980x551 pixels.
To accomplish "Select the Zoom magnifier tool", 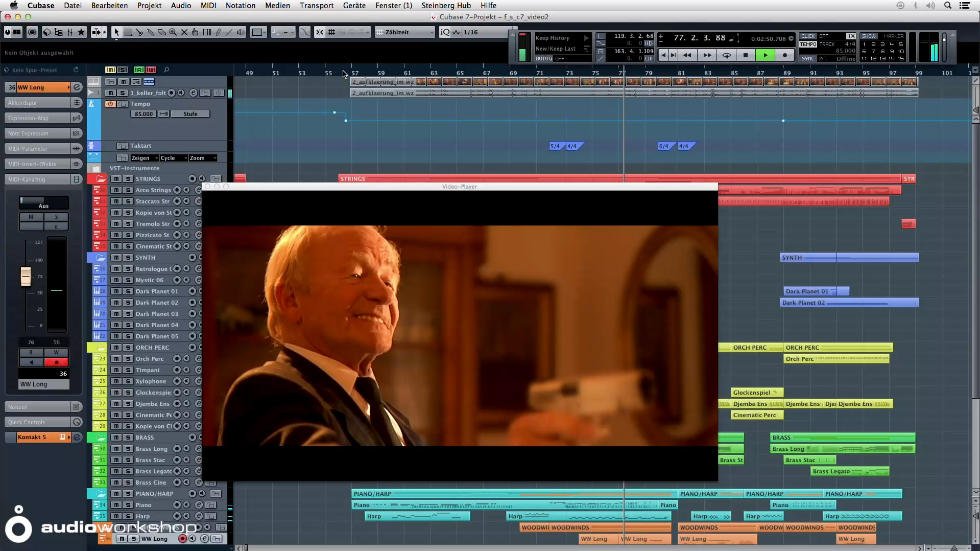I will 173,32.
